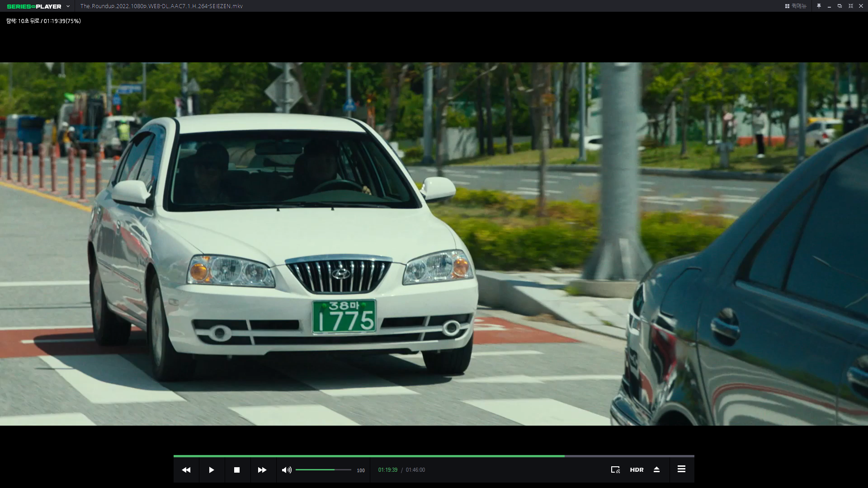Adjust the volume slider

point(323,470)
